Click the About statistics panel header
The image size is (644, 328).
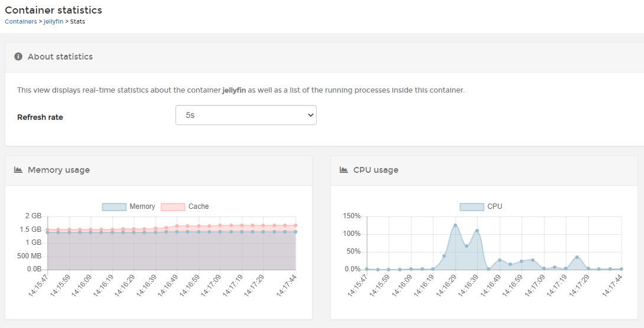[x=60, y=57]
